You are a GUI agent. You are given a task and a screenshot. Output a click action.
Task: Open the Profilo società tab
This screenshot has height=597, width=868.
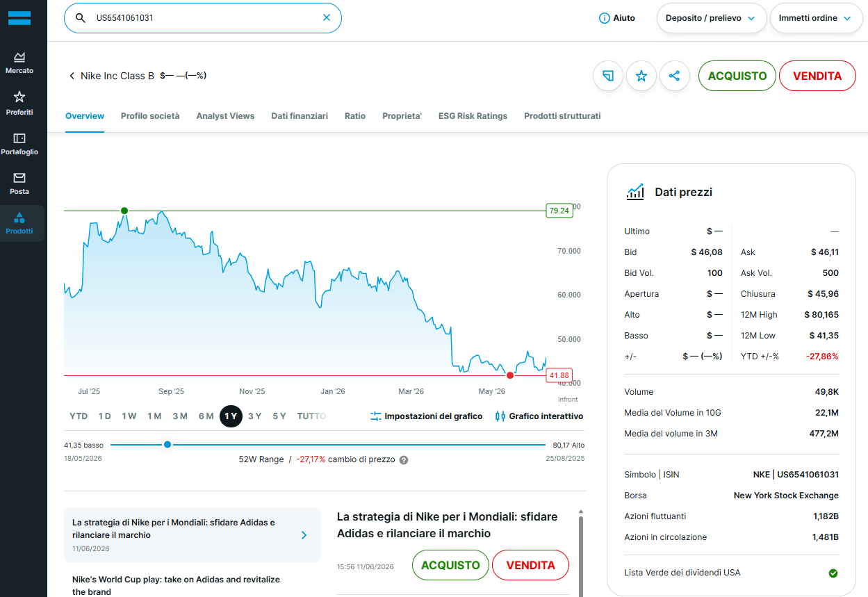point(150,116)
